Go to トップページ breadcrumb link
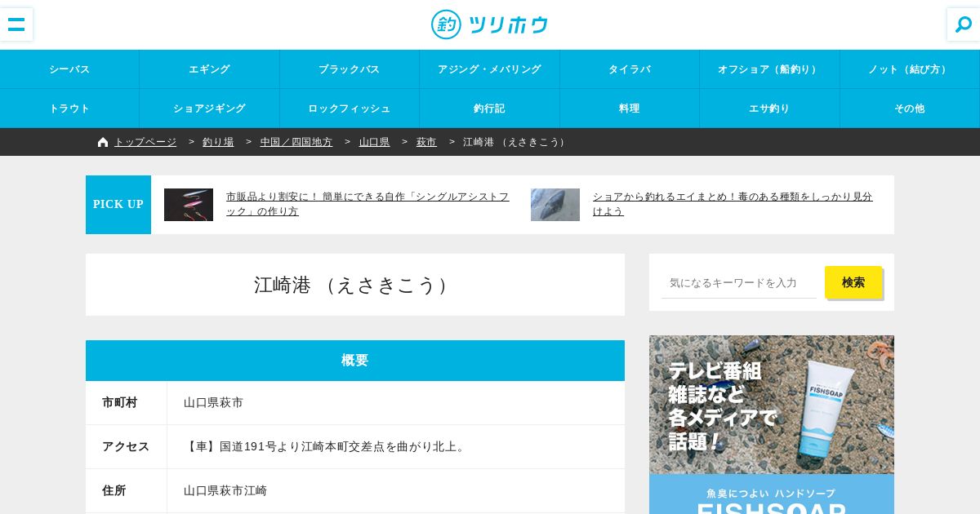This screenshot has width=980, height=514. coord(145,142)
